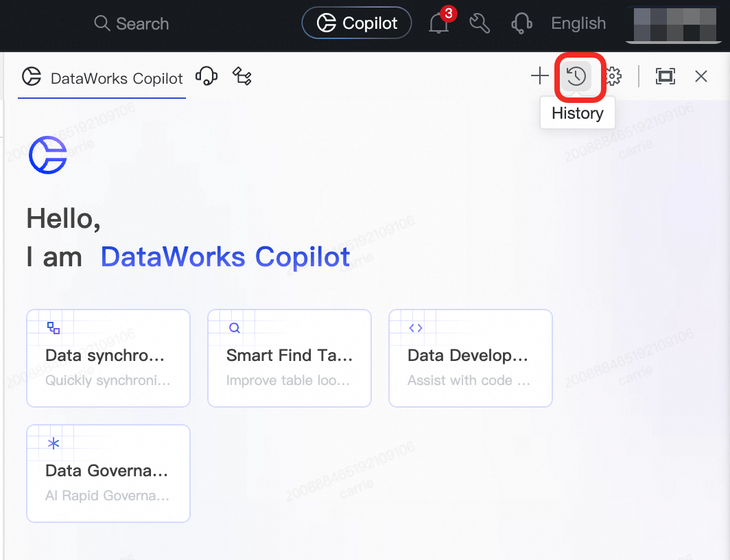Click the magnifier icon in Search
The height and width of the screenshot is (560, 730).
click(102, 23)
